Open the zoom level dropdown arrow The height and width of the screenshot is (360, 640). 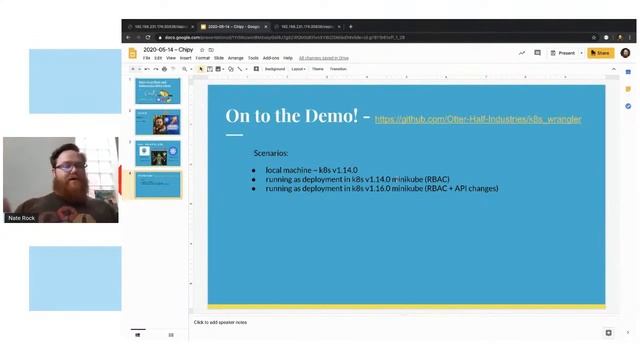[191, 69]
